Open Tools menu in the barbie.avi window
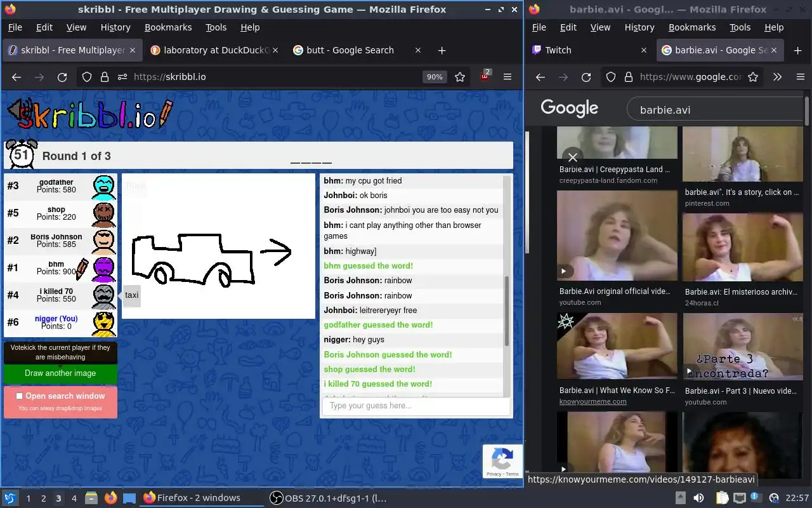 pyautogui.click(x=740, y=27)
